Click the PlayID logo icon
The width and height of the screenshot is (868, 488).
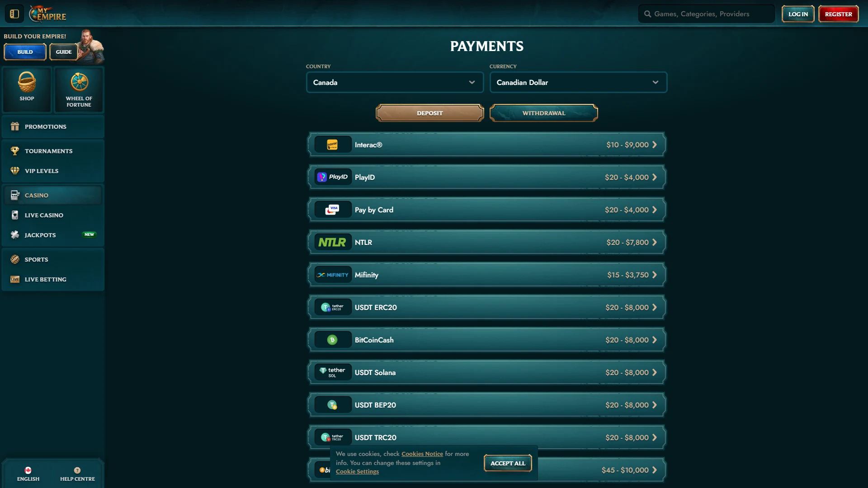(x=332, y=177)
